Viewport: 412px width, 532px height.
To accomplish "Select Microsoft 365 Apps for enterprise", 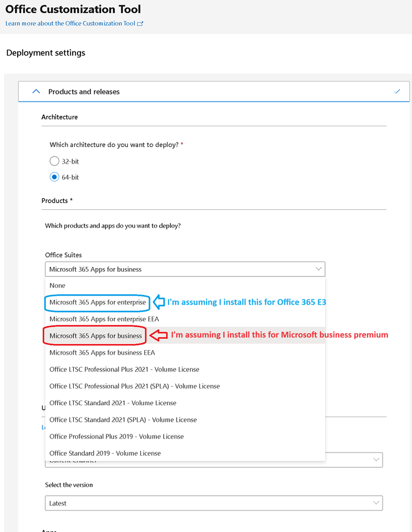I will tap(97, 303).
